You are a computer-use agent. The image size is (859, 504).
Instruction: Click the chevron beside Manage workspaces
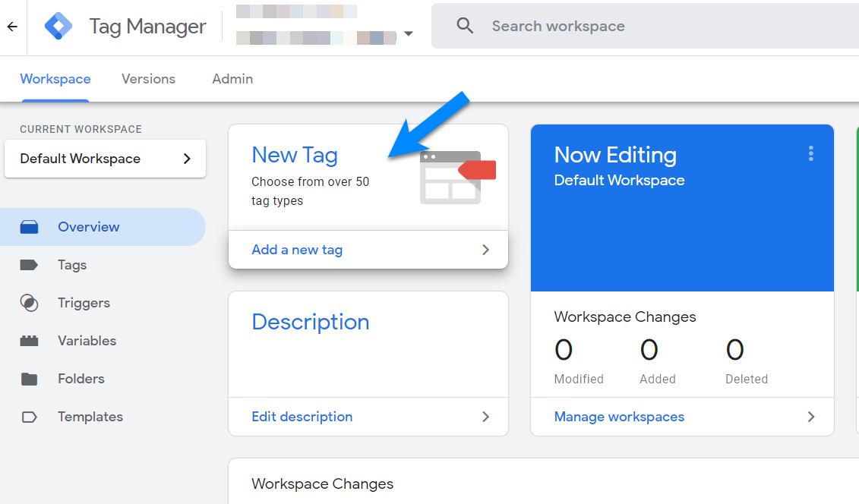click(810, 417)
